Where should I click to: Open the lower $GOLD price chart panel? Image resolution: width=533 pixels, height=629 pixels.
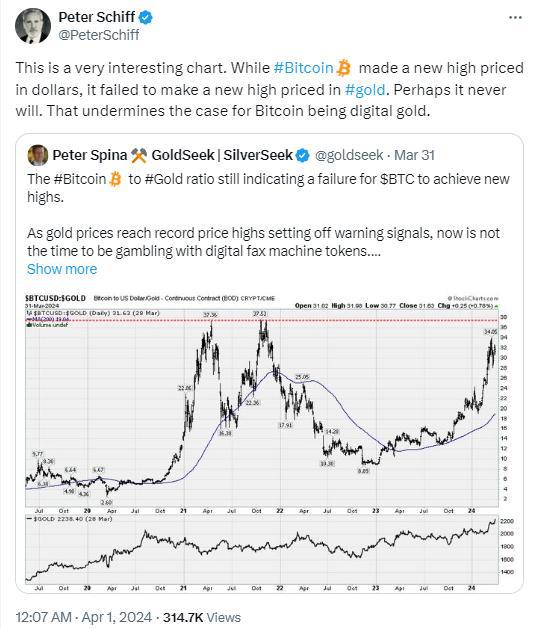pyautogui.click(x=262, y=550)
